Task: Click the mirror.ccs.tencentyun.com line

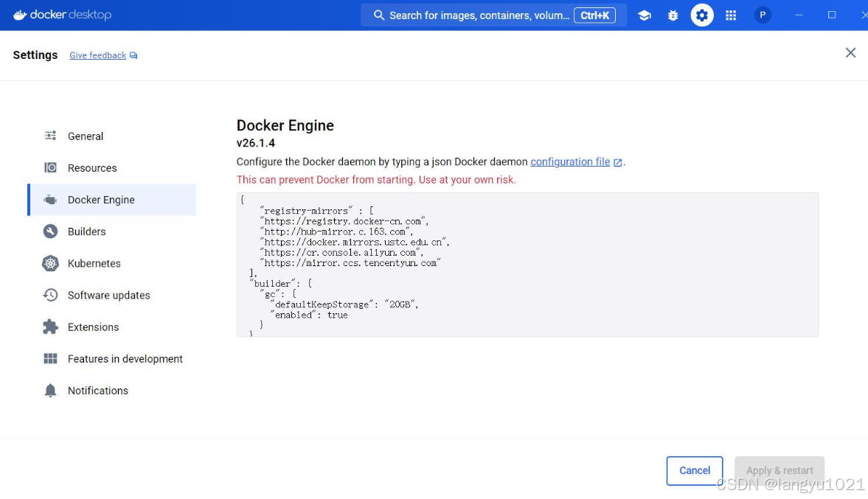Action: tap(350, 263)
